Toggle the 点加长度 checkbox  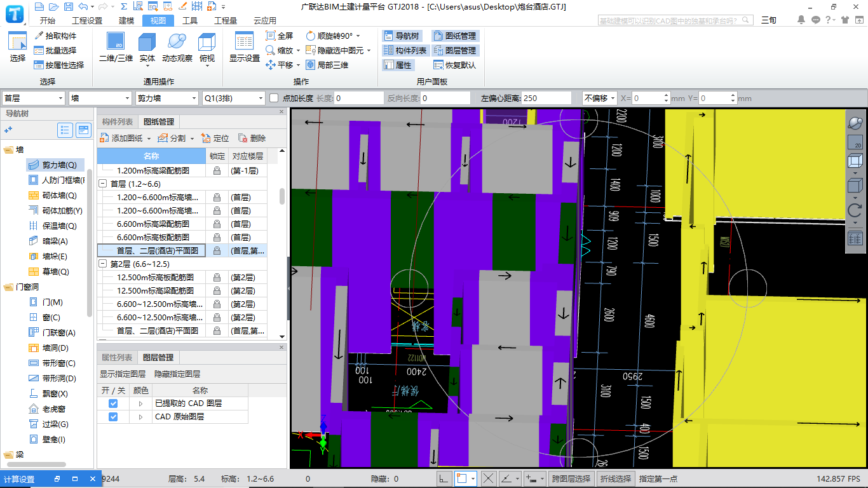click(274, 98)
